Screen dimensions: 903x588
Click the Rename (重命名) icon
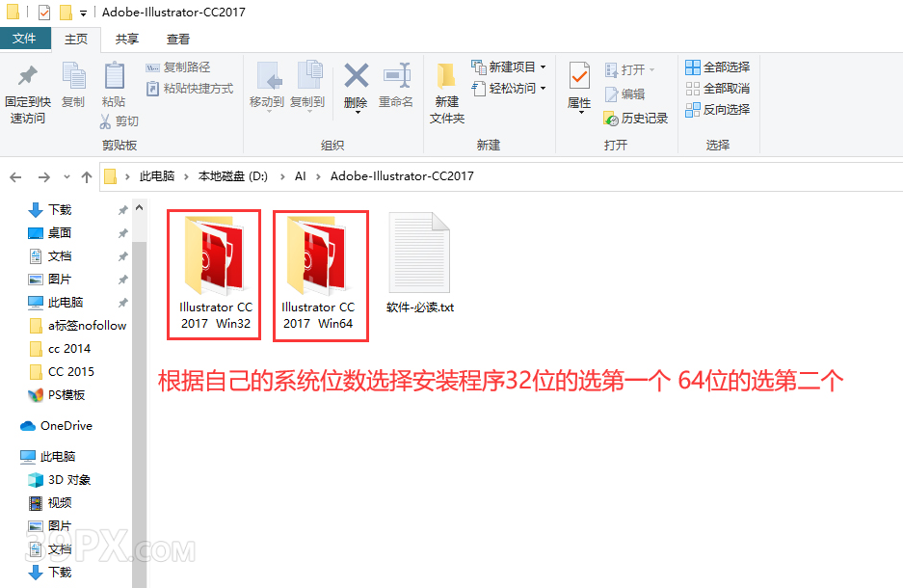(x=396, y=75)
